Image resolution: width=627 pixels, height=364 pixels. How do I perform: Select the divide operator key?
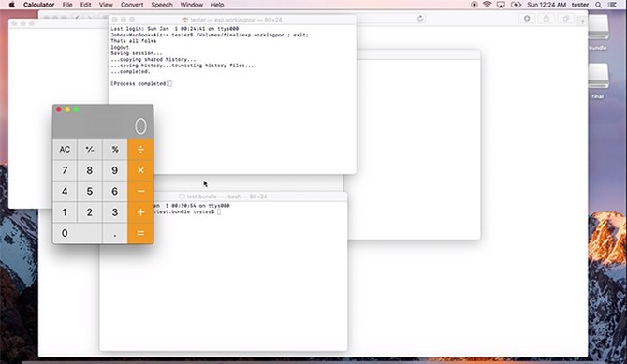140,150
